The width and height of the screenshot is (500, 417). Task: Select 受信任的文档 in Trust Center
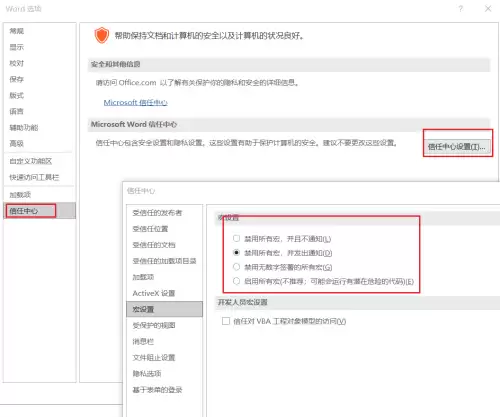pyautogui.click(x=154, y=245)
